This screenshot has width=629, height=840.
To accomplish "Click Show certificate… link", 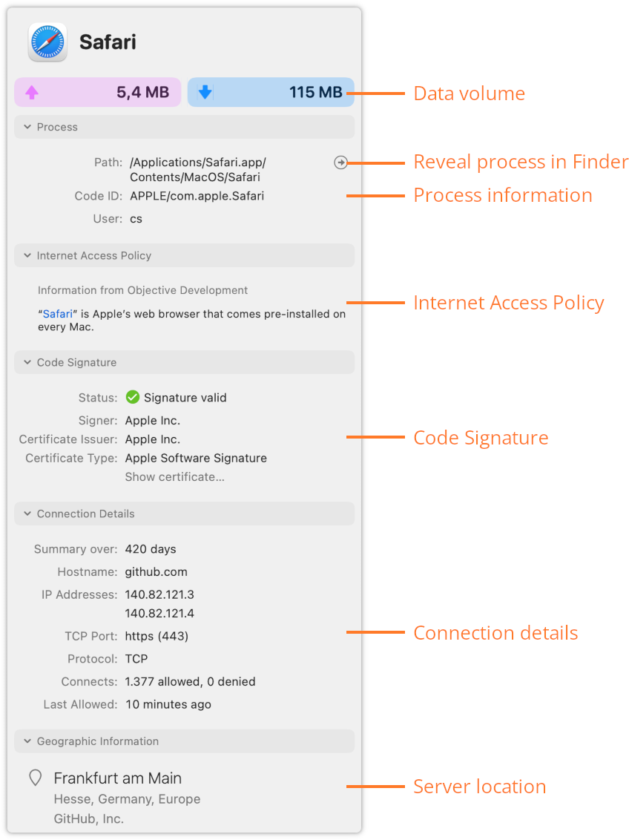I will 174,477.
